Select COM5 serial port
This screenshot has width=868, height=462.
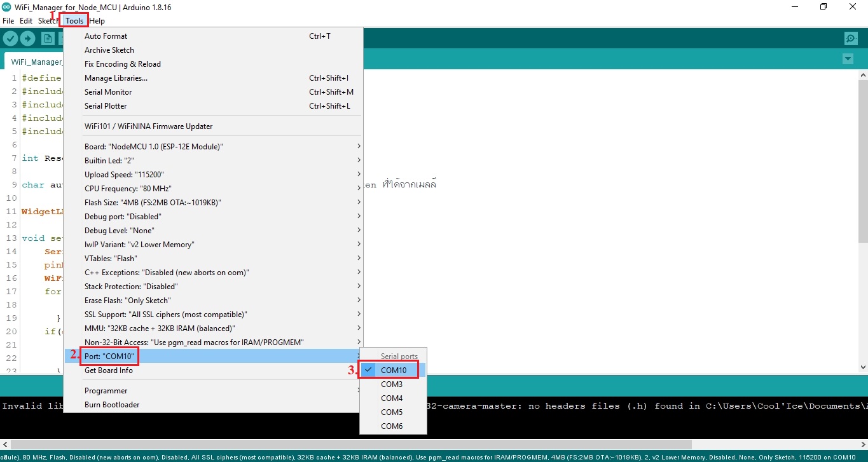(393, 412)
